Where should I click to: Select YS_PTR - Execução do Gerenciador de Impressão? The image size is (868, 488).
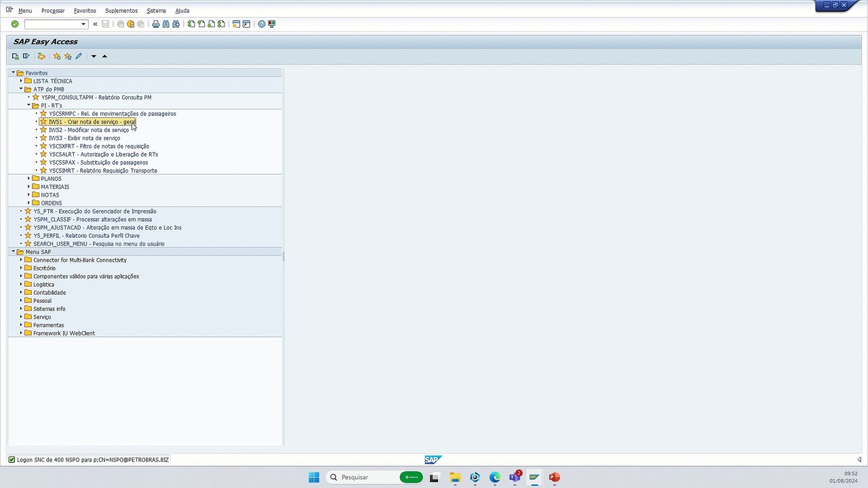pyautogui.click(x=95, y=211)
